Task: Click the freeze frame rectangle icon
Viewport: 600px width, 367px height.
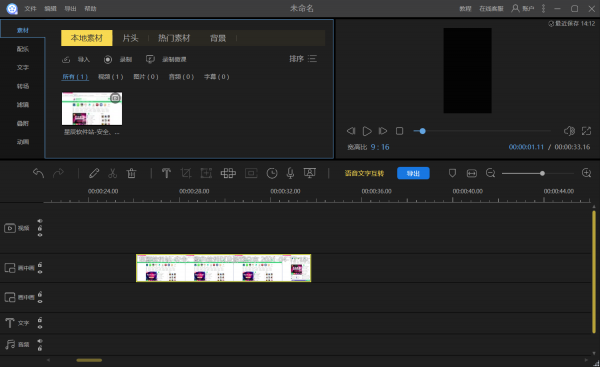Action: (251, 173)
